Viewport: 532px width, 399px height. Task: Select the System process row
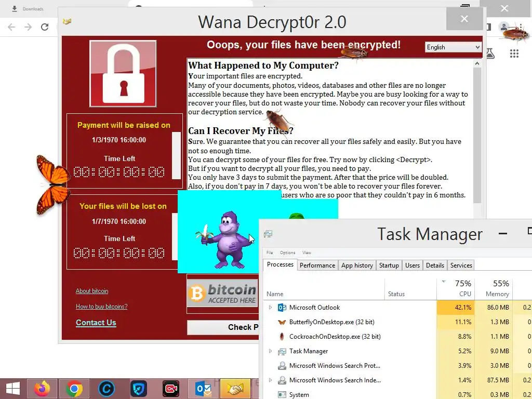click(397, 395)
